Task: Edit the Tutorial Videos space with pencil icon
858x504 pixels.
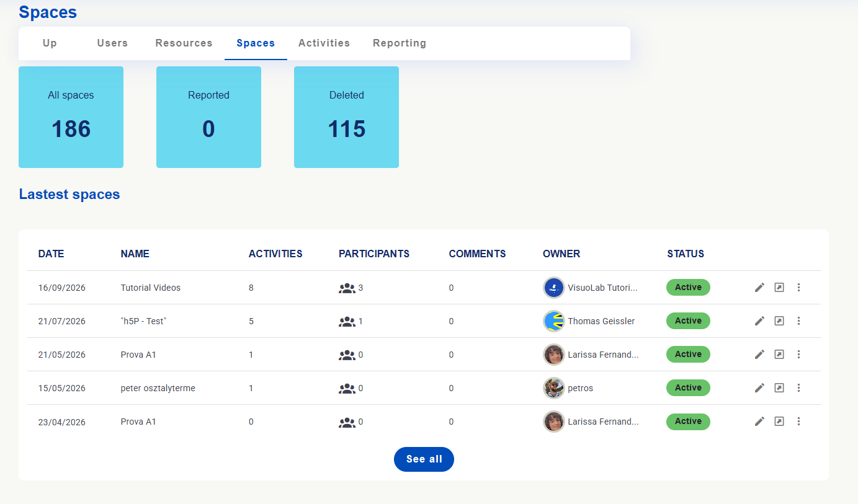Action: [759, 288]
